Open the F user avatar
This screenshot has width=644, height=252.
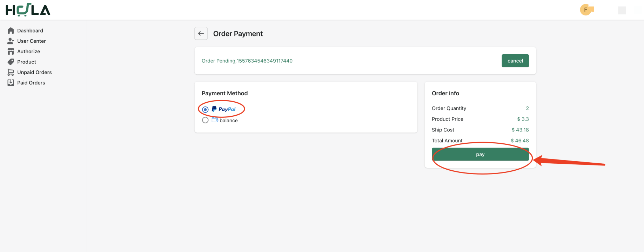click(586, 10)
